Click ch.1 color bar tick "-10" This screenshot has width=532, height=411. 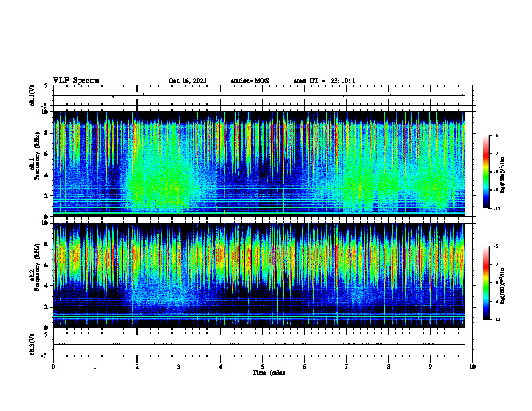coord(496,209)
